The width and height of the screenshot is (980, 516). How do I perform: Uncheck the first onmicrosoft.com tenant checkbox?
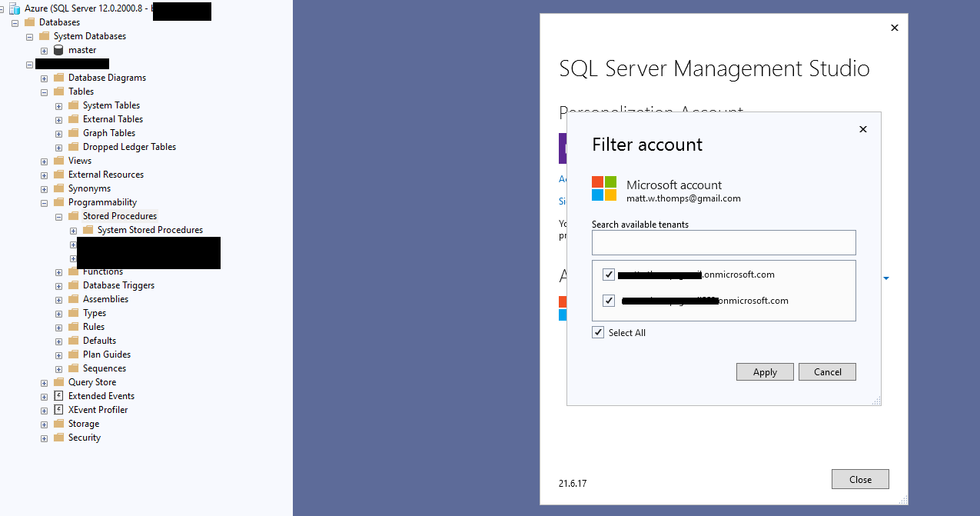[609, 275]
